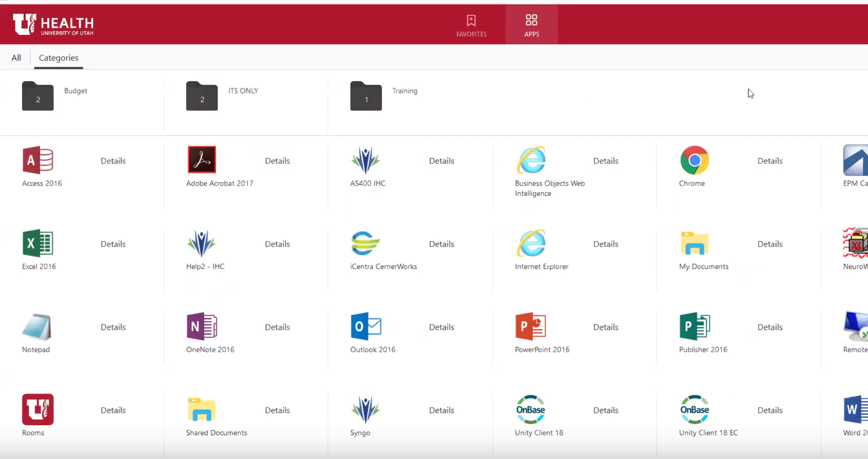Click the Shared Documents label text
This screenshot has height=459, width=868.
coord(217,433)
